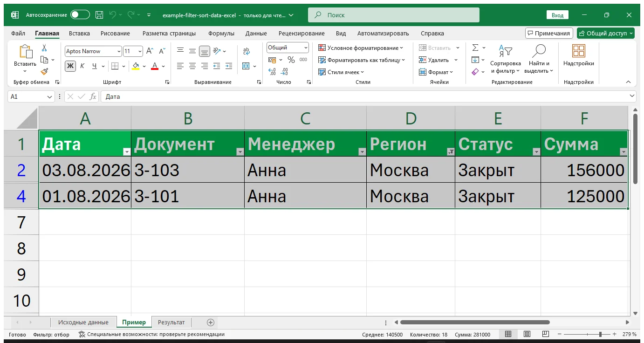Apply thousands separator 000 format
This screenshot has height=343, width=644.
pyautogui.click(x=303, y=60)
